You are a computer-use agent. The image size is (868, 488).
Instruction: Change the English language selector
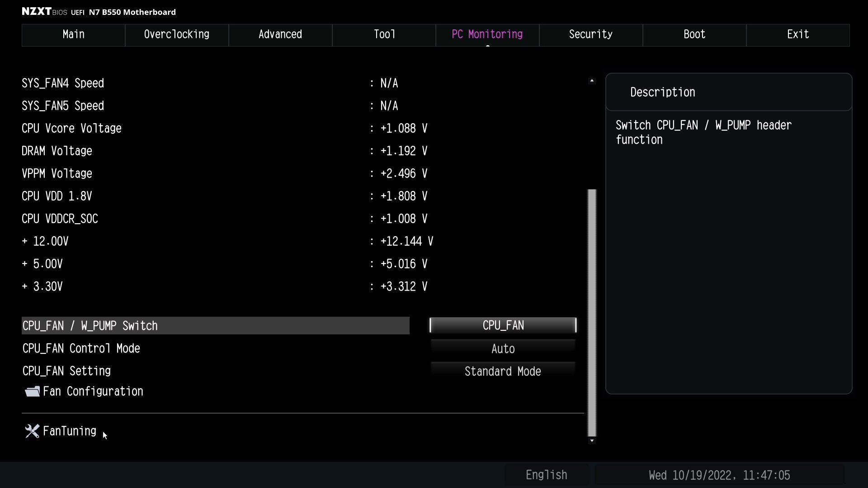[x=546, y=475]
